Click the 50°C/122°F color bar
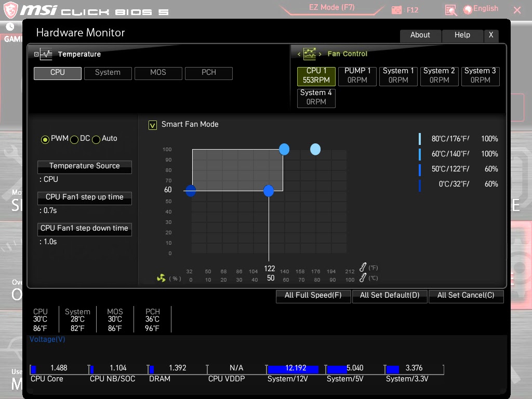The width and height of the screenshot is (532, 399). click(x=420, y=170)
